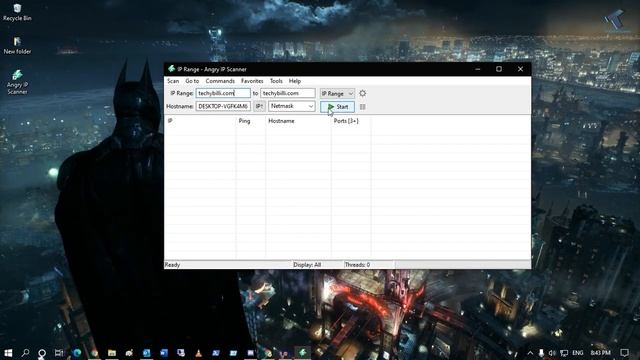
Task: Open Cortana circle on taskbar
Action: point(42,353)
